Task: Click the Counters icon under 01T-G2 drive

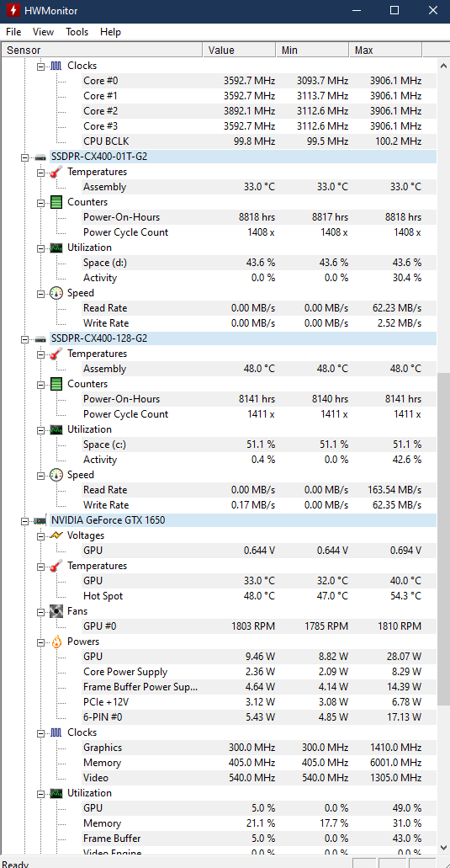Action: [56, 202]
